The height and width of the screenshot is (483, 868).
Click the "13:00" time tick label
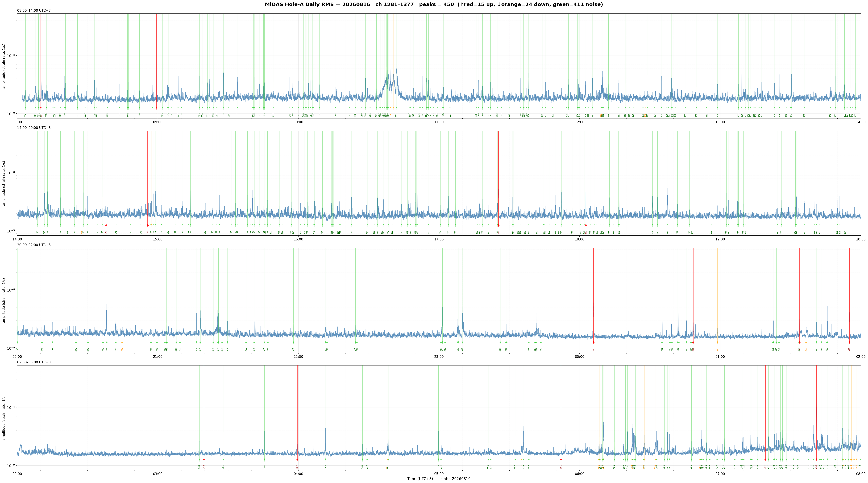coord(720,122)
